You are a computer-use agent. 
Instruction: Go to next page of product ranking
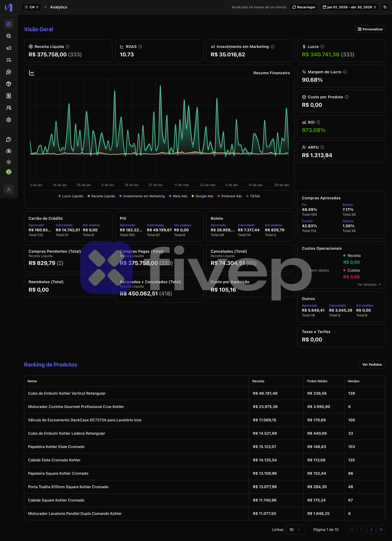[371, 530]
